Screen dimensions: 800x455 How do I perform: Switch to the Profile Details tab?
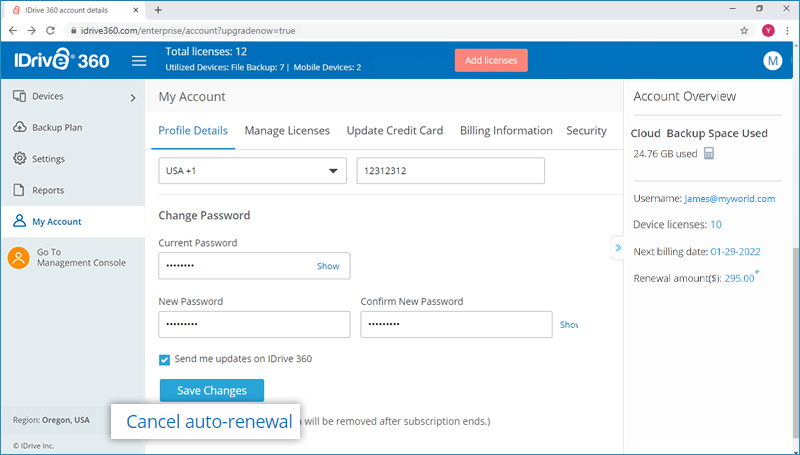point(193,131)
